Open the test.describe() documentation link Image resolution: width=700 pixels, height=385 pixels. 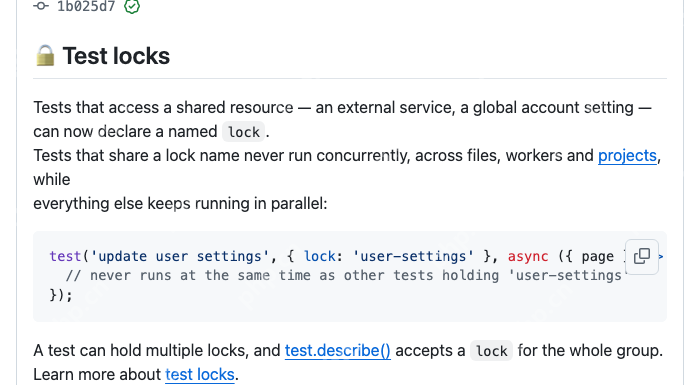click(x=338, y=350)
